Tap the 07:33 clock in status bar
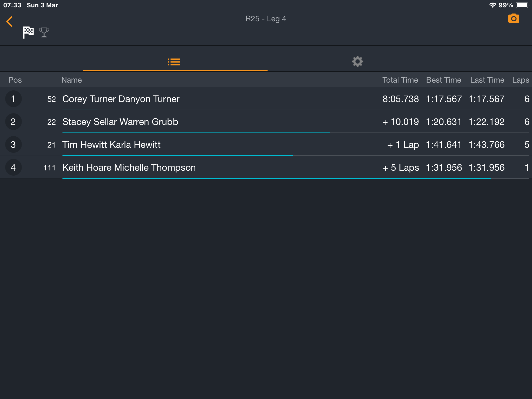 click(x=12, y=5)
